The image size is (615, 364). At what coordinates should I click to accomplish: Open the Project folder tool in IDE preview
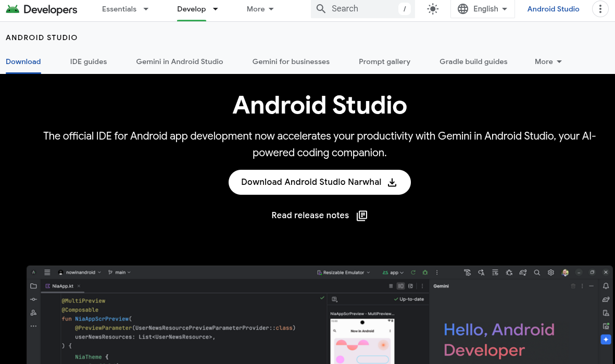click(x=33, y=286)
